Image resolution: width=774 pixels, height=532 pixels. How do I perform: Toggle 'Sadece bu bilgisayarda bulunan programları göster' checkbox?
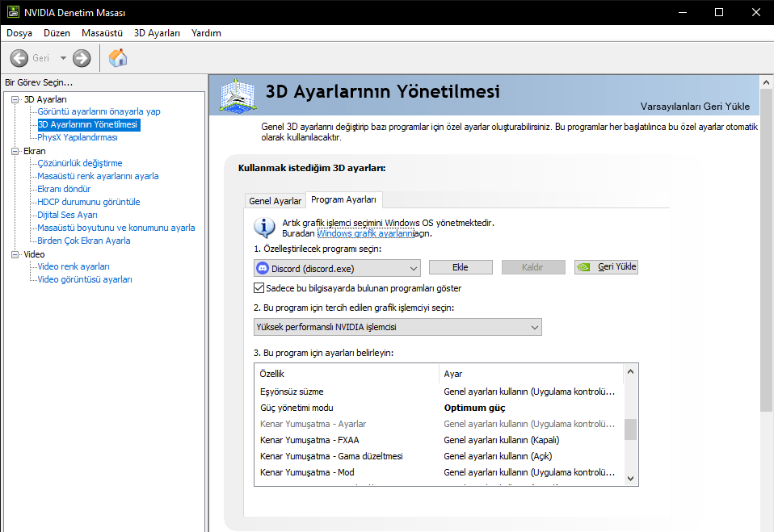[x=259, y=288]
